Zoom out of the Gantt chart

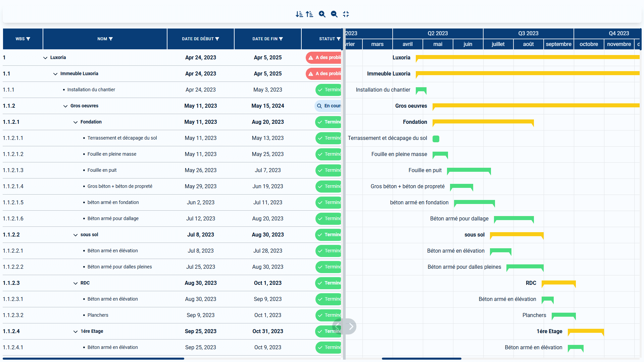click(x=334, y=14)
